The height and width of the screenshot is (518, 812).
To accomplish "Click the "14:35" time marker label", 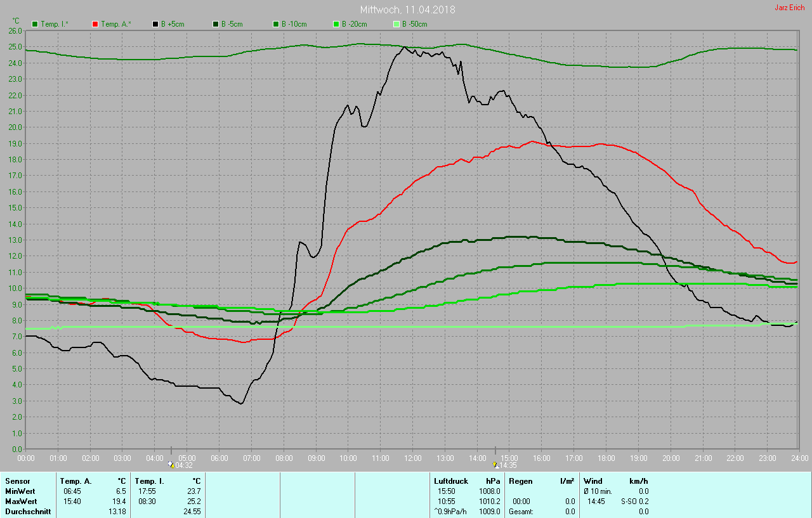I will point(507,465).
